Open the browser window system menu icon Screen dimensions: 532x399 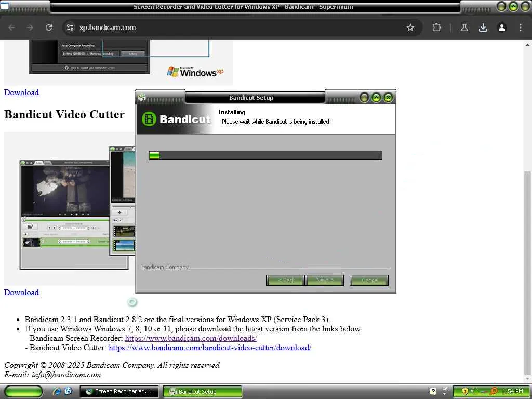tap(5, 6)
